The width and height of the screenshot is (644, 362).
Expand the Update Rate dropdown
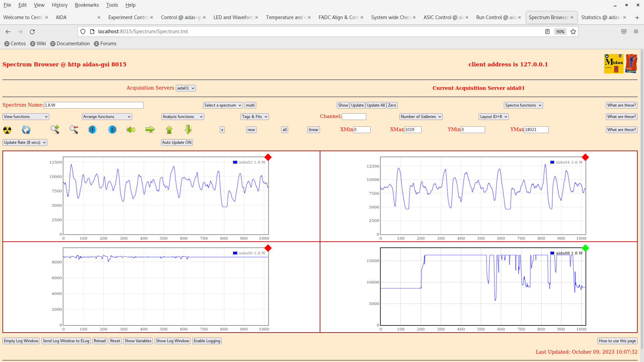pos(25,142)
